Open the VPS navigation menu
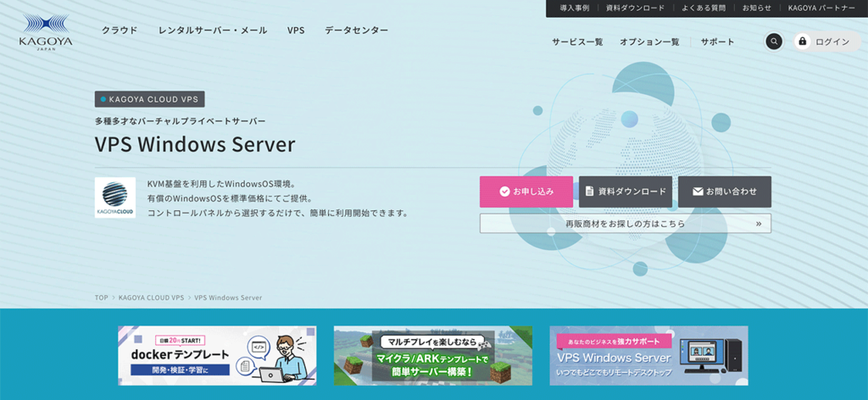The width and height of the screenshot is (868, 400). 296,31
